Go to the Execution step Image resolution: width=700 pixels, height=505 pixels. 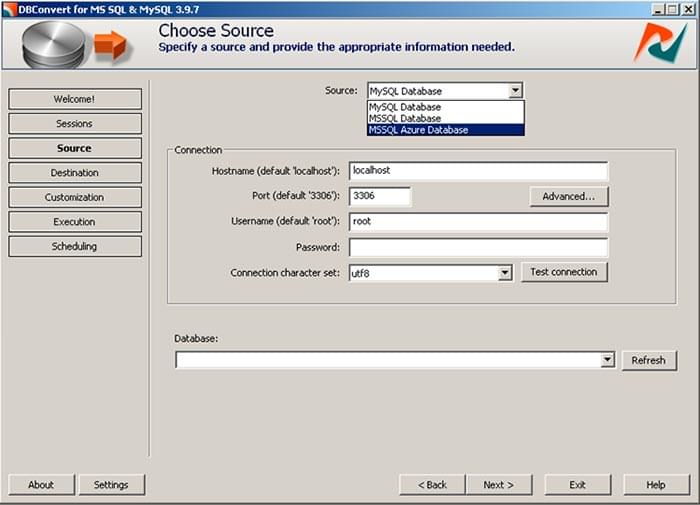pos(75,222)
